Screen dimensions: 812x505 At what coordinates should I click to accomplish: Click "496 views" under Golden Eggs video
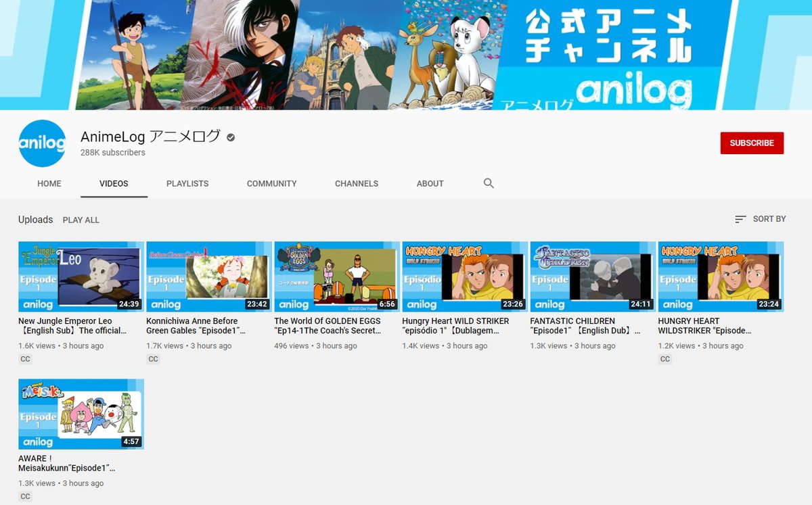pos(292,345)
